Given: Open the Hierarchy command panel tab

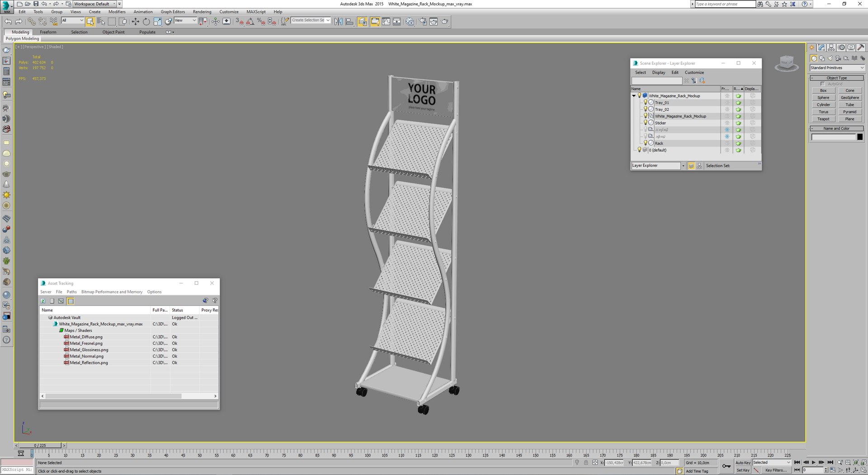Looking at the screenshot, I should click(831, 47).
